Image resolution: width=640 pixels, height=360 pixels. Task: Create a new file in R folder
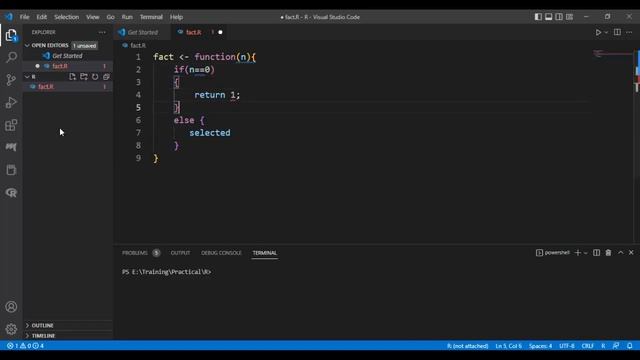72,77
